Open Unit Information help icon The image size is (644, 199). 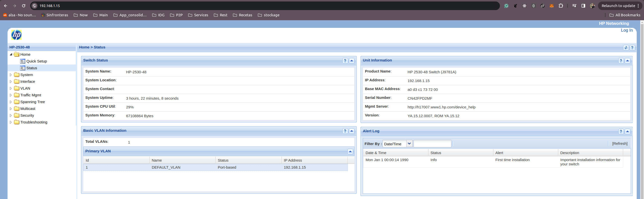pyautogui.click(x=621, y=61)
